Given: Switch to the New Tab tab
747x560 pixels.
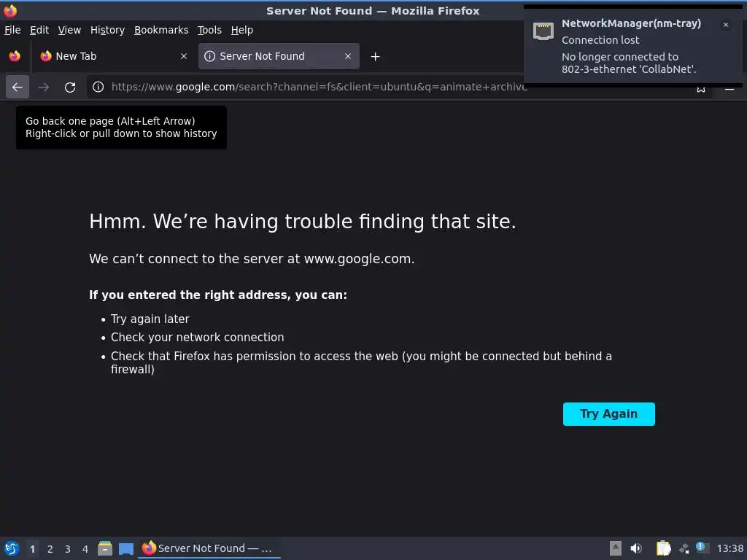Looking at the screenshot, I should (x=113, y=56).
